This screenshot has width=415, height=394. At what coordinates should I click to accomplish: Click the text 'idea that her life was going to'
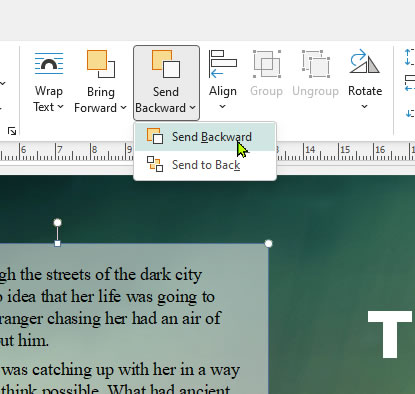[x=111, y=296]
